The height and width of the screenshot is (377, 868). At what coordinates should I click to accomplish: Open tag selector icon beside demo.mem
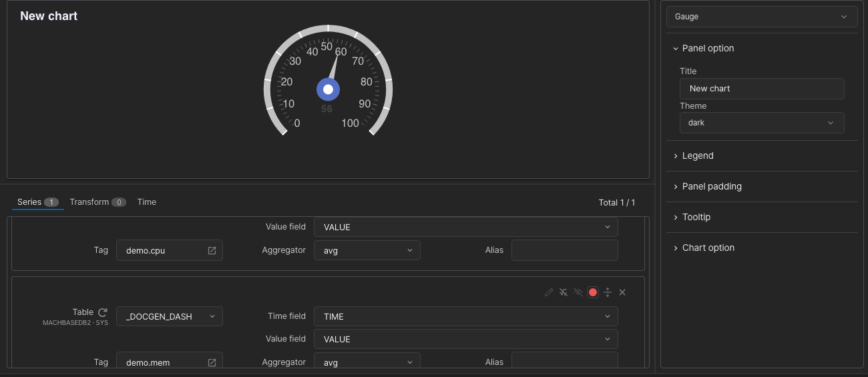[212, 362]
